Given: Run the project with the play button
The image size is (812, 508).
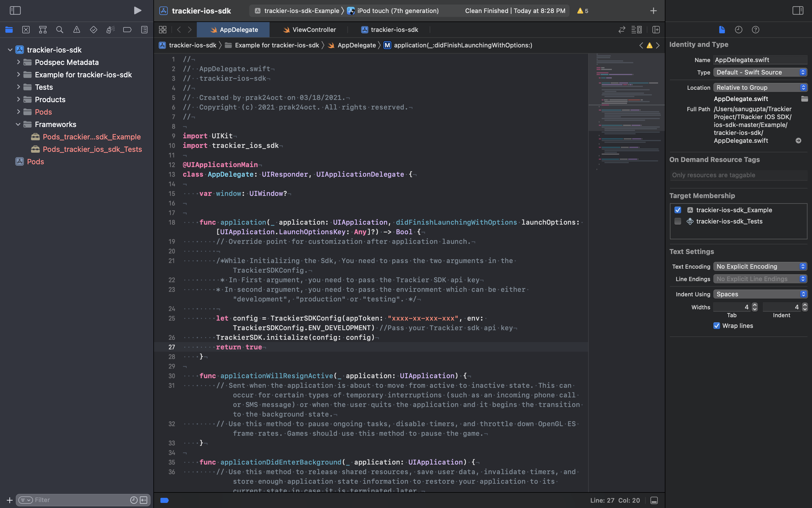Looking at the screenshot, I should coord(137,10).
